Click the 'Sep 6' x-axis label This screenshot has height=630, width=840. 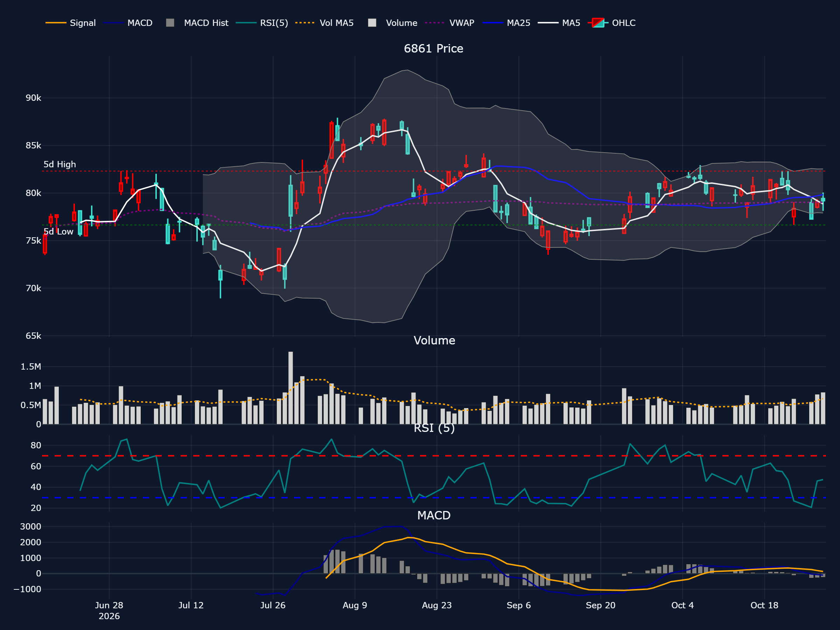[519, 605]
